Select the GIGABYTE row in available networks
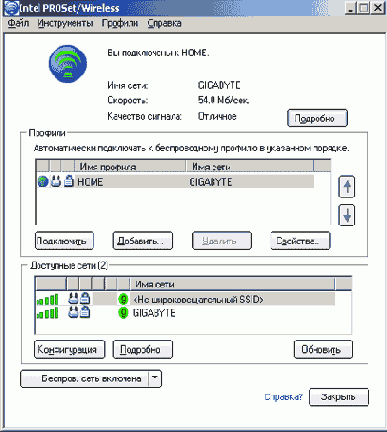The image size is (387, 432). (185, 313)
